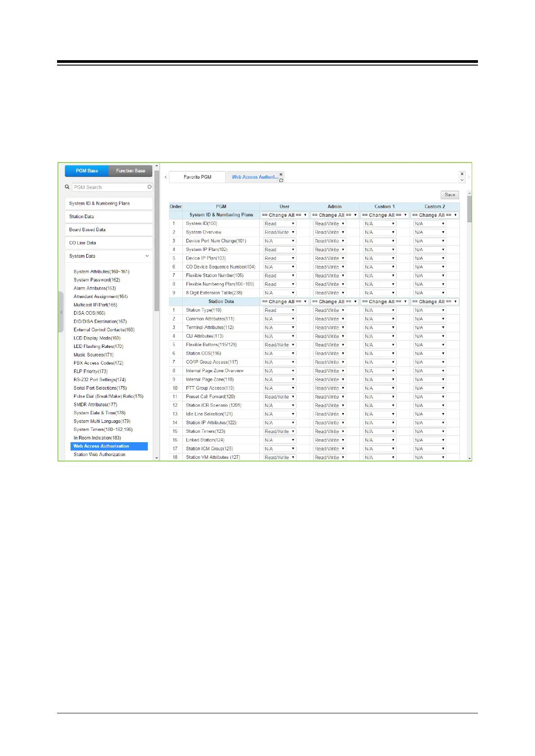
Task: Open Custom 1 Change All dropdown for Station Data
Action: pyautogui.click(x=385, y=302)
